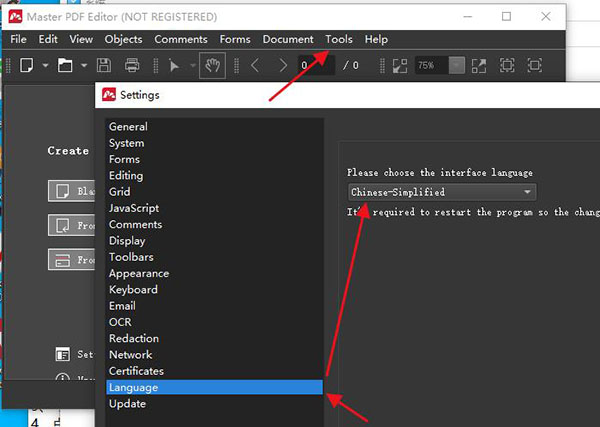Screen dimensions: 600x427
Task: Maximize the Master PDF Editor window
Action: (x=506, y=16)
